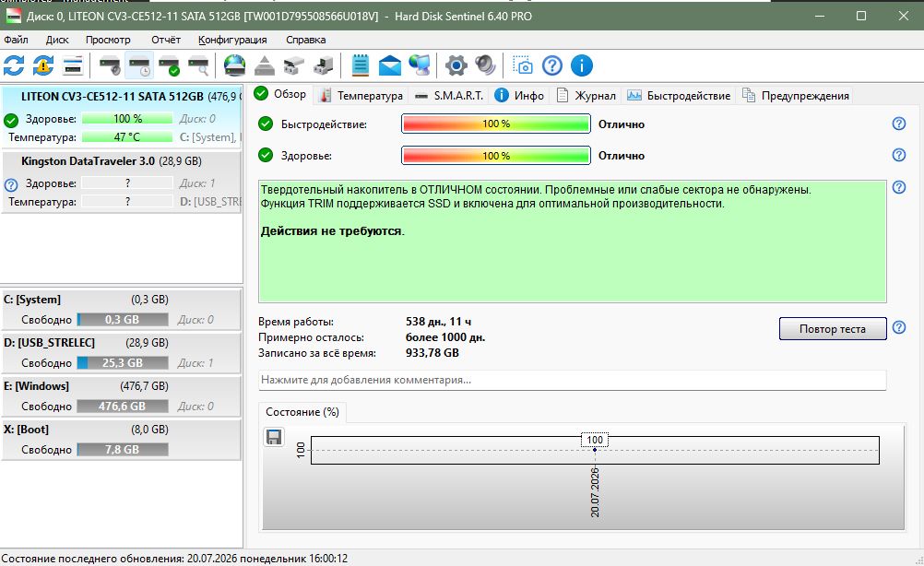
Task: Click the help icon beside Быстродействие bar
Action: pos(899,124)
